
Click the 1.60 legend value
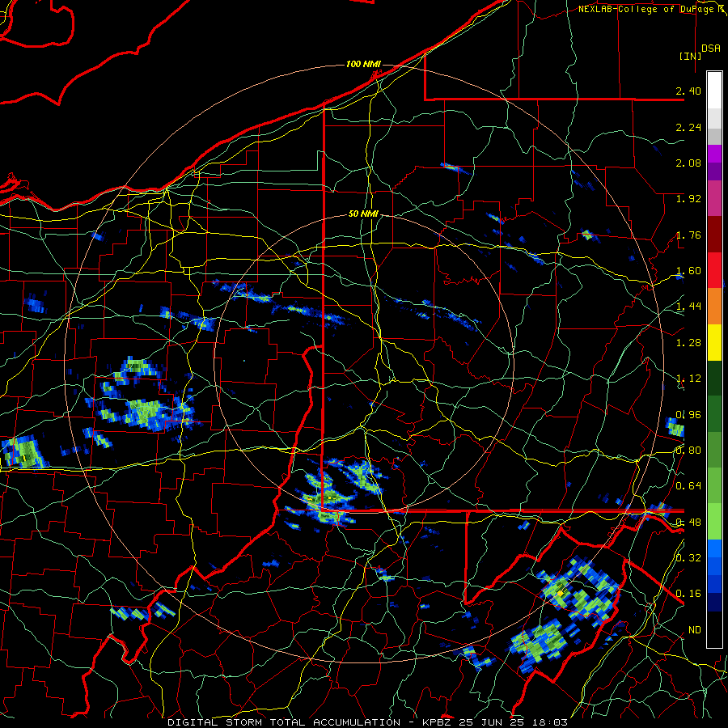tap(688, 271)
